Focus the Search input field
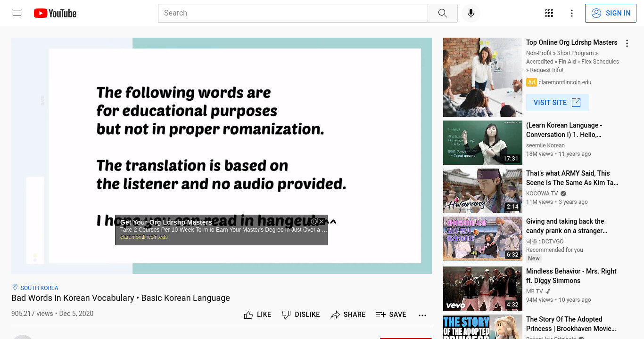Viewport: 644px width, 339px height. 293,13
